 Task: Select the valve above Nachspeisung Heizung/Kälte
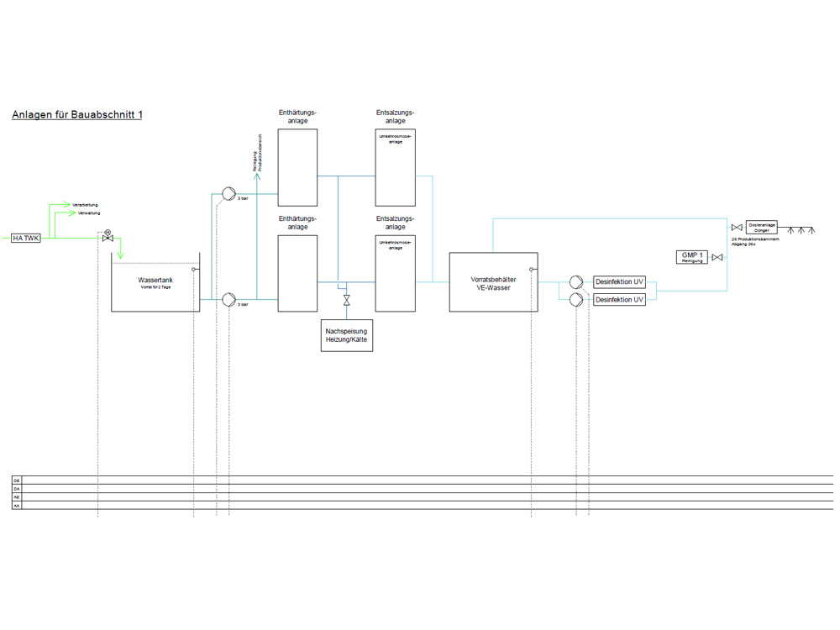coord(347,301)
